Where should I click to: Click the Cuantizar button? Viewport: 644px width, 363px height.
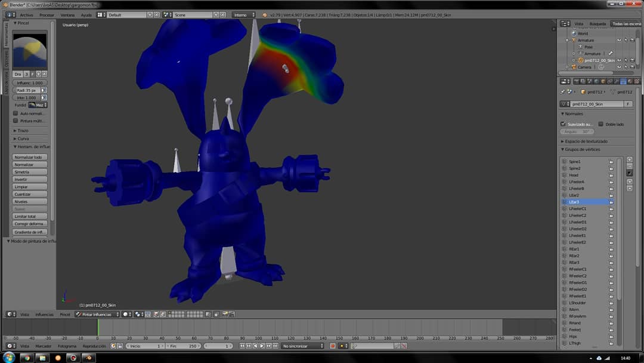tap(30, 194)
